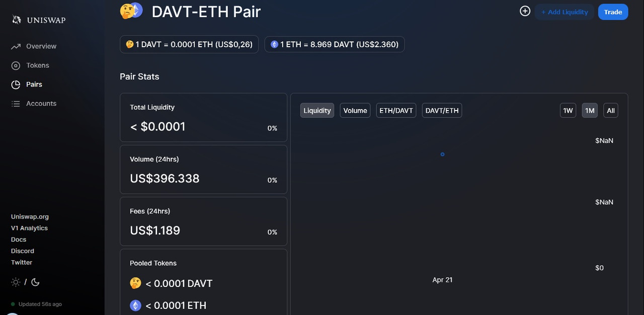Click the Fees (24hrs) label
Image resolution: width=644 pixels, height=315 pixels.
[150, 211]
